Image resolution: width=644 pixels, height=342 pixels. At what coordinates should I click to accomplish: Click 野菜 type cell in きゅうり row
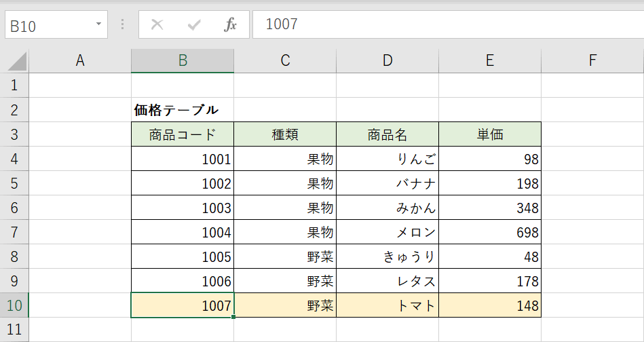pos(285,256)
